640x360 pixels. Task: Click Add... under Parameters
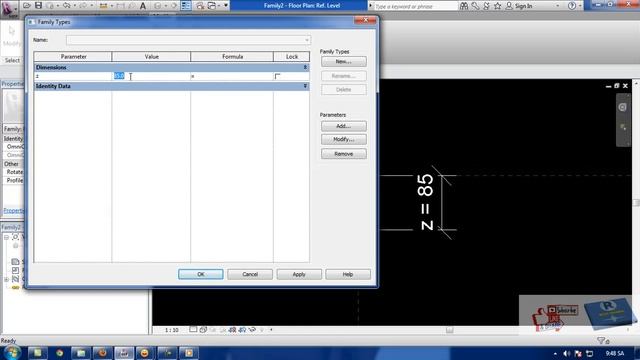coord(344,126)
